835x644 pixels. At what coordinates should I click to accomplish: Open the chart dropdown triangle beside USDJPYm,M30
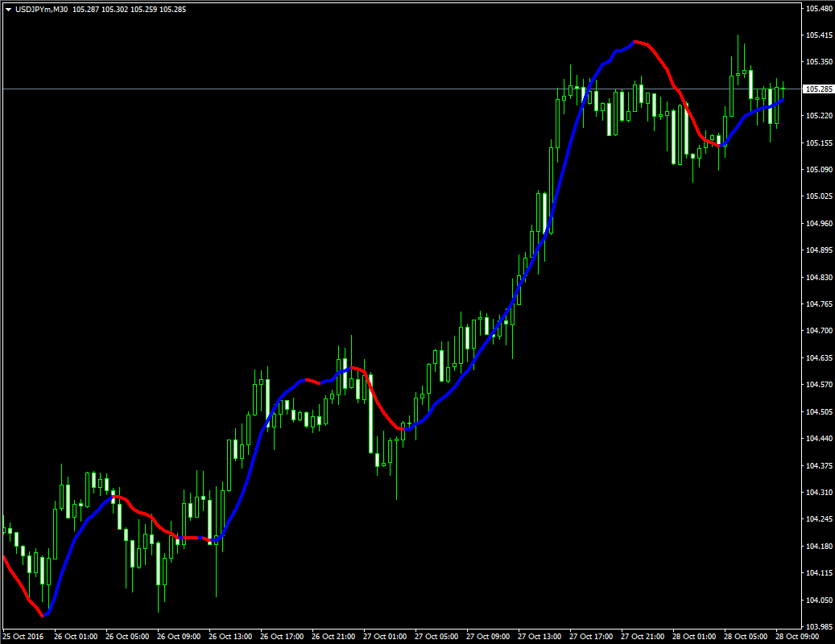[x=9, y=10]
